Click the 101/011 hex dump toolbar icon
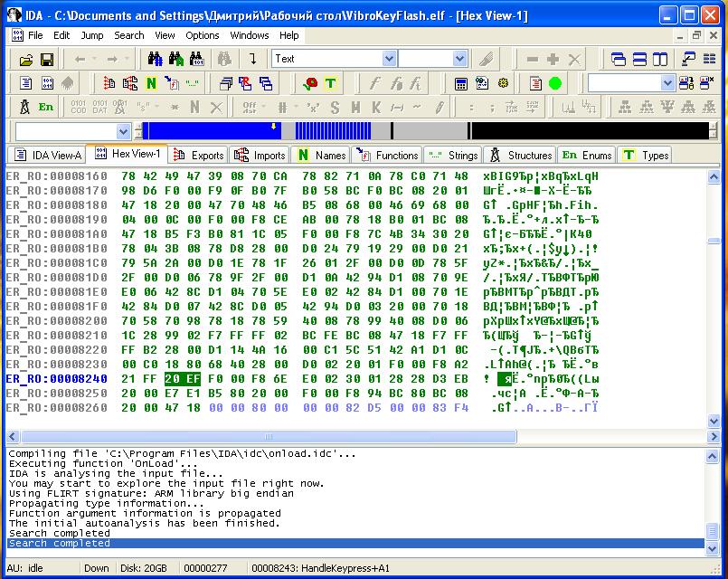Screen dimensions: 728x579 click(x=47, y=83)
